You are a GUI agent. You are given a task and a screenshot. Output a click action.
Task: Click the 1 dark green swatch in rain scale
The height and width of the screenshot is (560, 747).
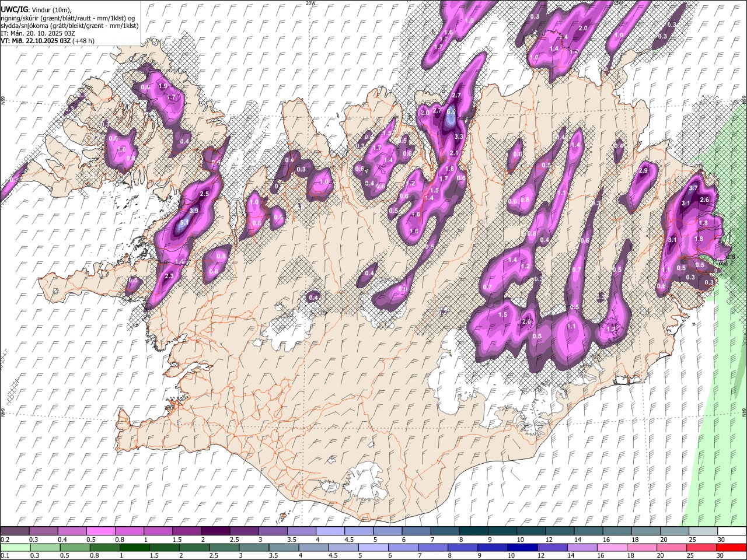pyautogui.click(x=135, y=547)
